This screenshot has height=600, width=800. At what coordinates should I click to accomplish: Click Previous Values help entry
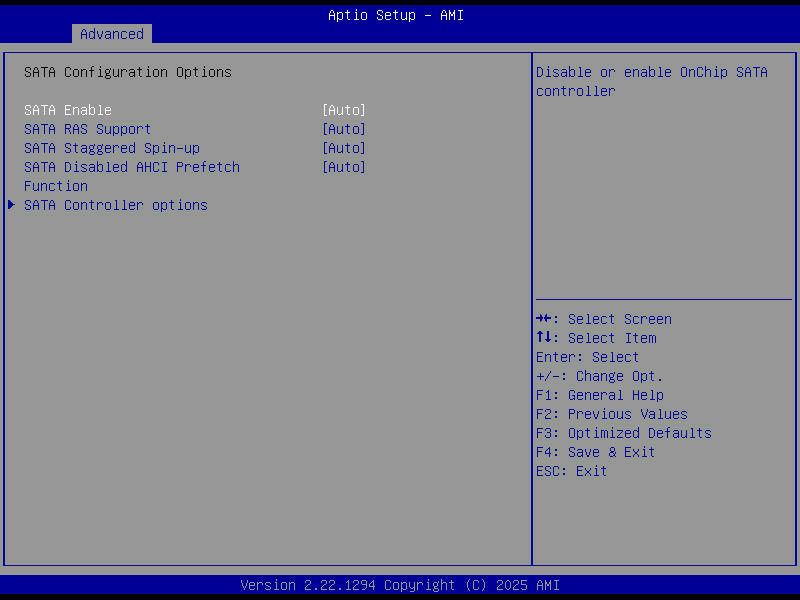610,414
